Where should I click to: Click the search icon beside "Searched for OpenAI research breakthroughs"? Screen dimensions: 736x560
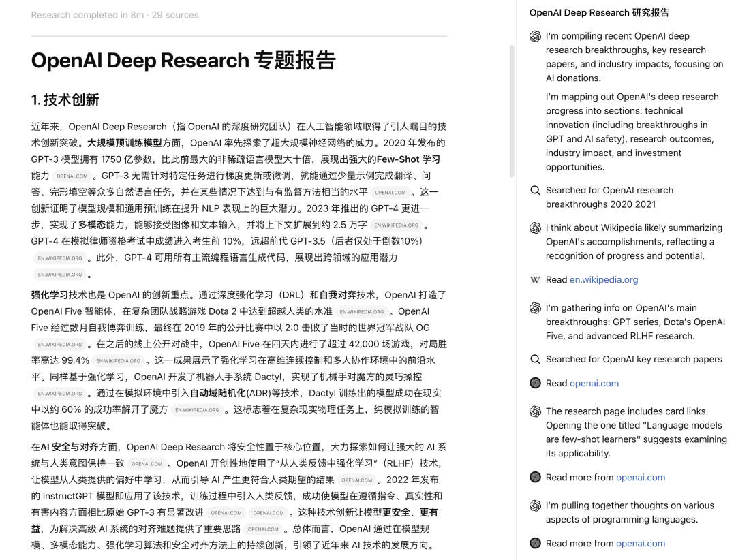535,191
